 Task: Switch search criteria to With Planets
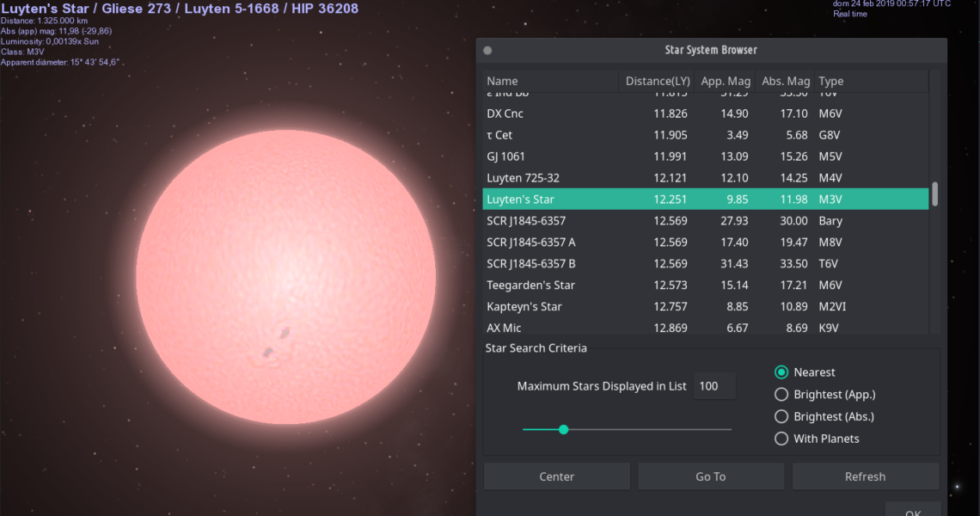point(781,439)
